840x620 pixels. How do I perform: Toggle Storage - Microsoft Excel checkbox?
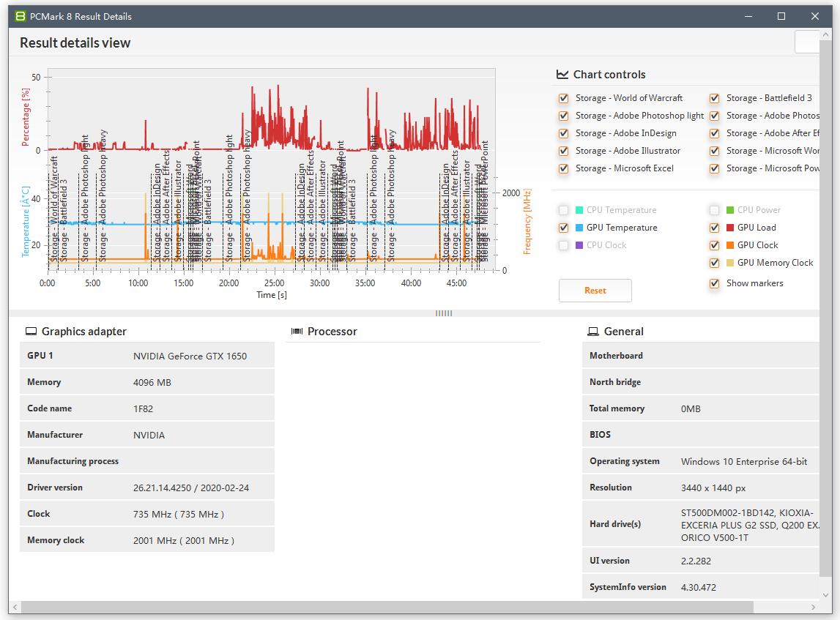coord(563,168)
